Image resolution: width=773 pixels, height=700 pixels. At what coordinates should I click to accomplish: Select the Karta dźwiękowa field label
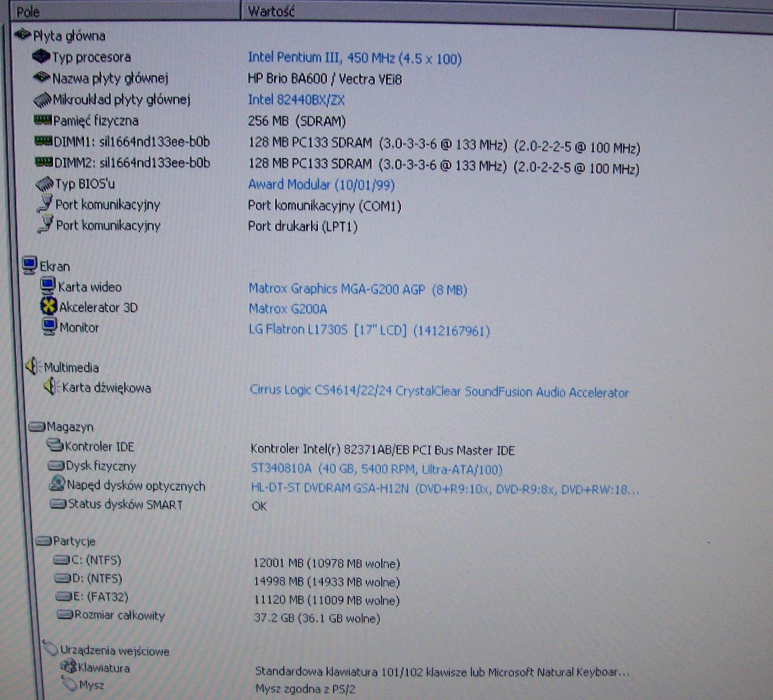point(106,388)
